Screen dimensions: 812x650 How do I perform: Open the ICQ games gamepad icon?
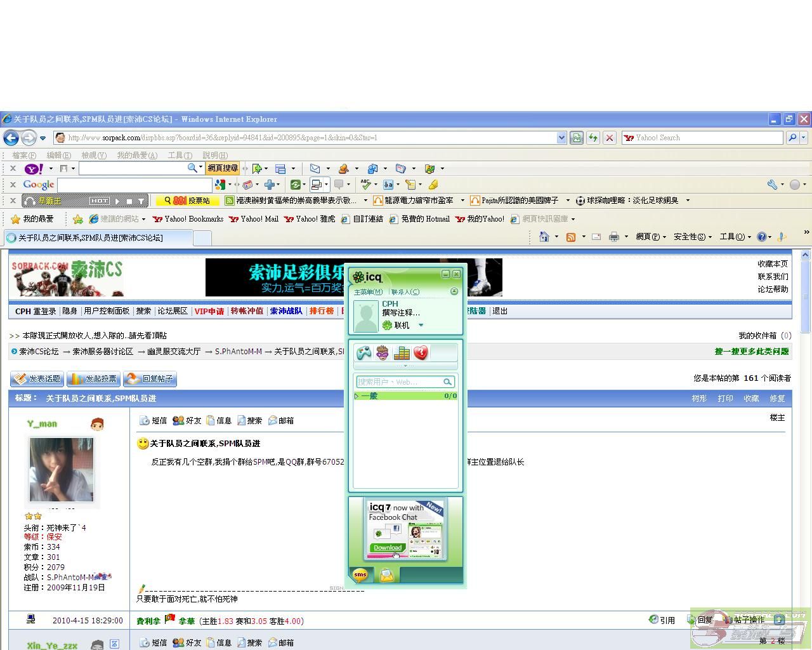tap(363, 353)
